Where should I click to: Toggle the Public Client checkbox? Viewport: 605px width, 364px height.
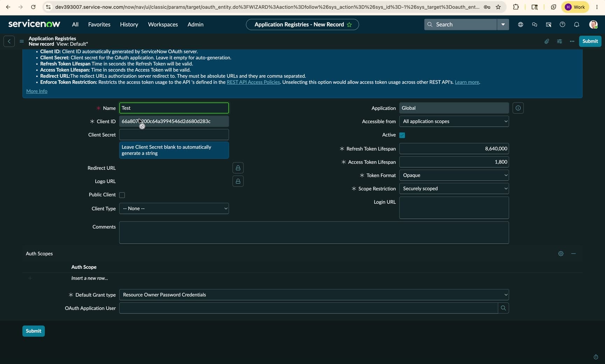[x=122, y=195]
